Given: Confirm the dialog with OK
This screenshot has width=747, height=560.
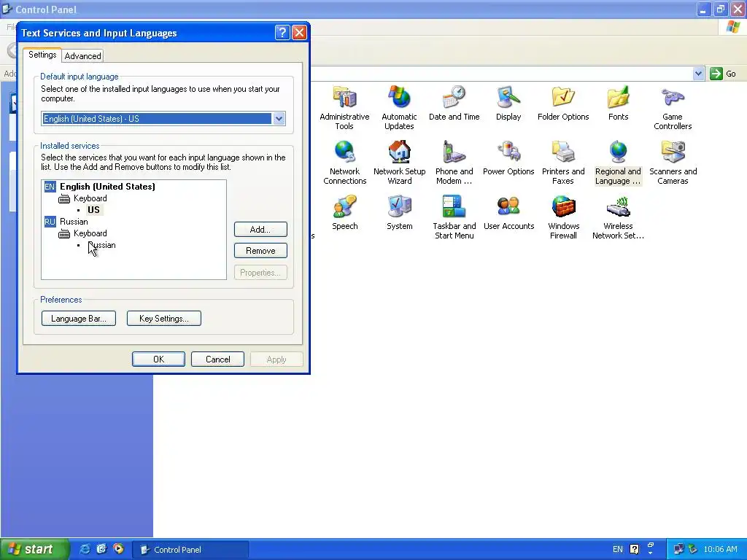Looking at the screenshot, I should click(x=158, y=359).
